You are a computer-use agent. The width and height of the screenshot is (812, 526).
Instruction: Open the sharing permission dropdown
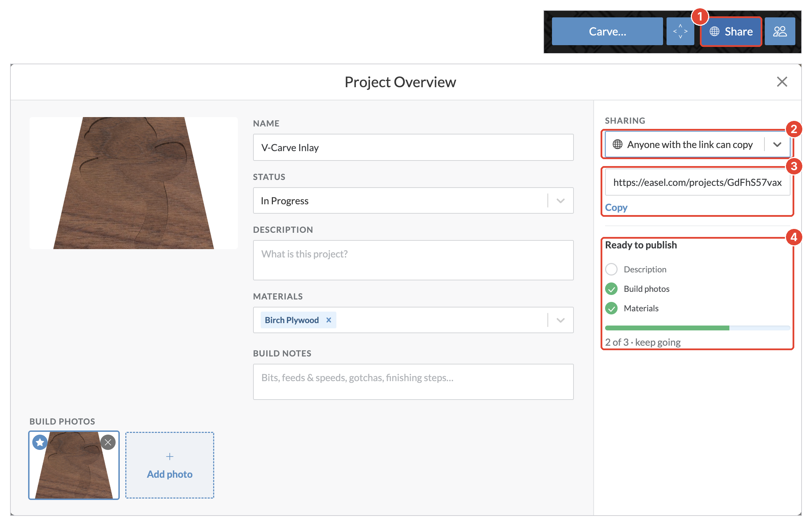697,144
